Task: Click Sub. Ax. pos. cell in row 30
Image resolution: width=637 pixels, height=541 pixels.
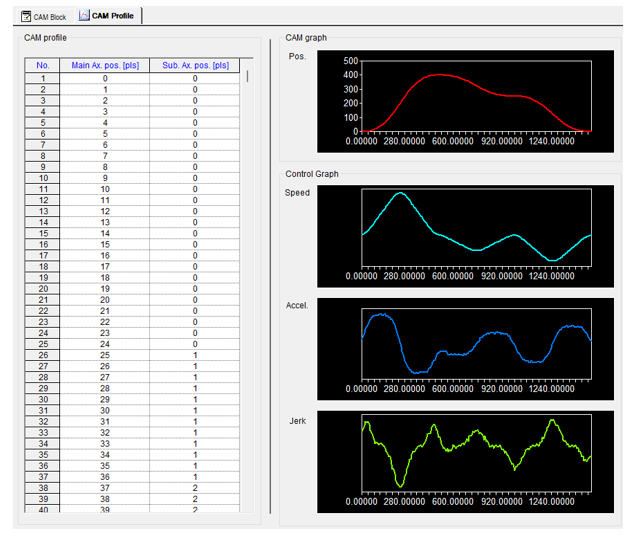Action: click(195, 399)
